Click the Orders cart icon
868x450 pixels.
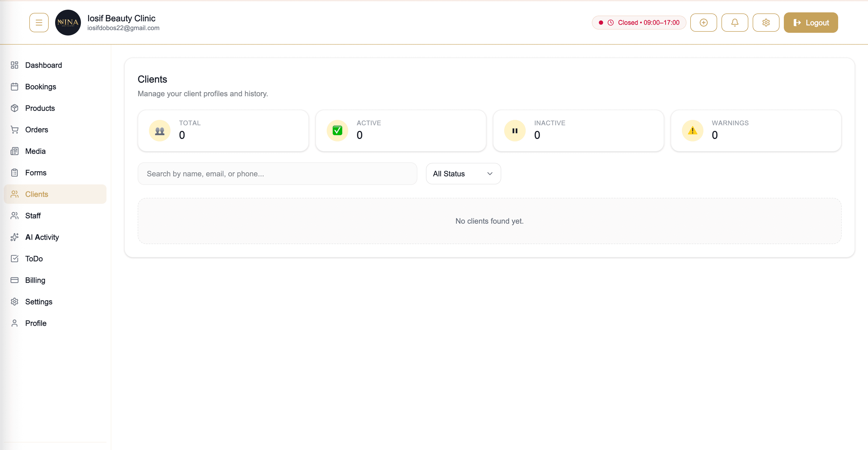pos(15,129)
